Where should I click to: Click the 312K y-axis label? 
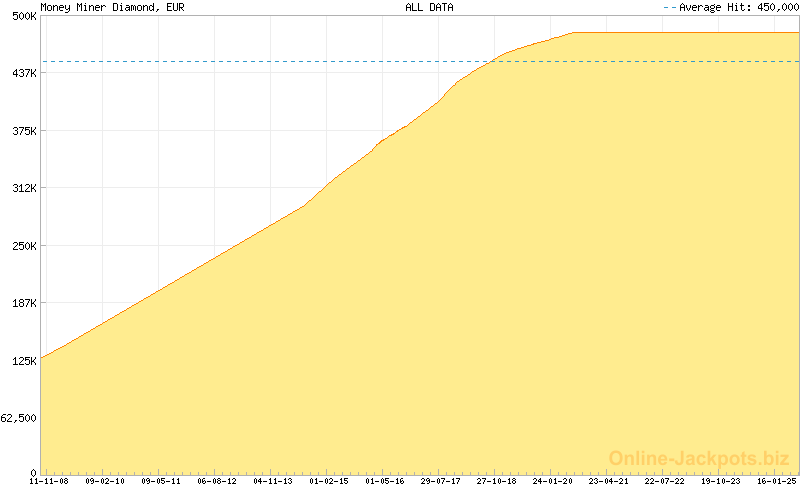[23, 188]
